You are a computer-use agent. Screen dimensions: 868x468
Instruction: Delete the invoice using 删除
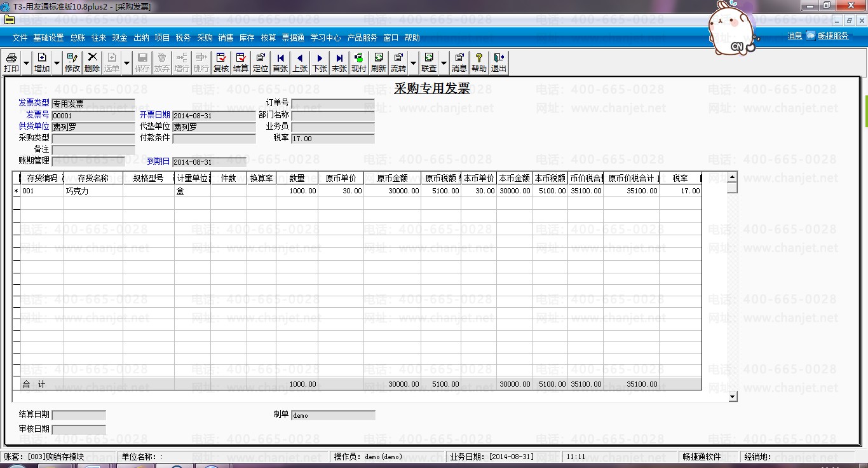pyautogui.click(x=92, y=62)
